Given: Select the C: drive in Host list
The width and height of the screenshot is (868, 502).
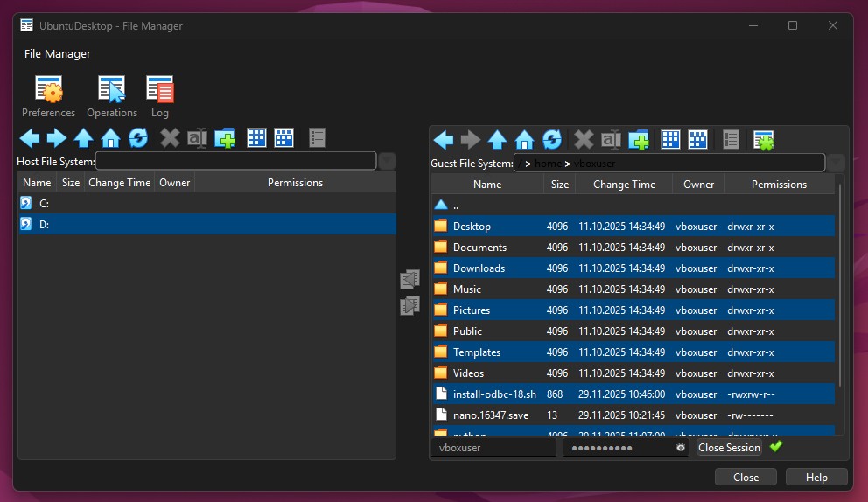Looking at the screenshot, I should [207, 203].
